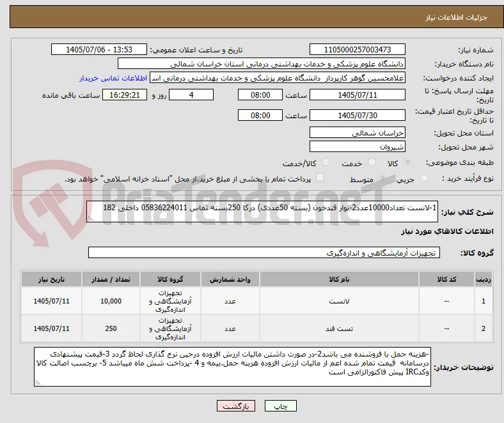The width and height of the screenshot is (504, 423).
Task: Click the need date 1405/07/11 in تست قند row
Action: pos(51,328)
